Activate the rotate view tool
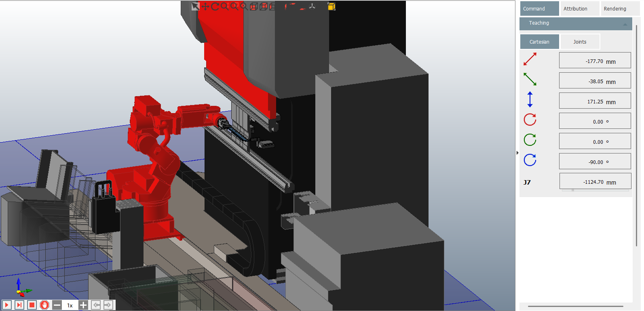 click(x=215, y=6)
